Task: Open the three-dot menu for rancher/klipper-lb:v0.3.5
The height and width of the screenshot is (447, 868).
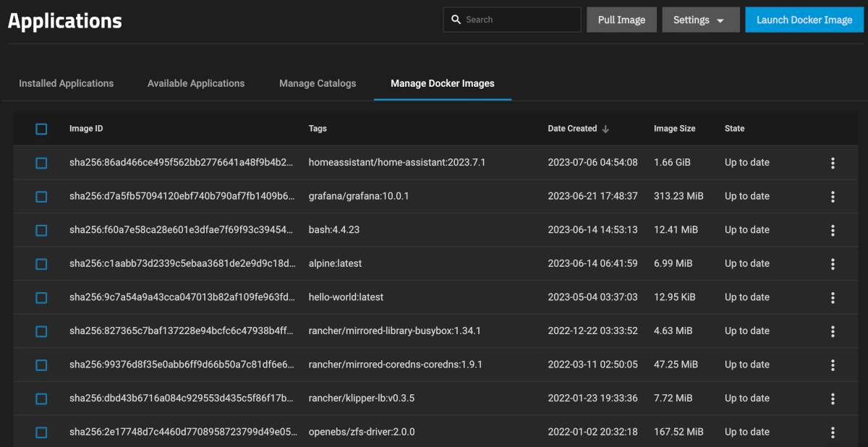Action: coord(833,398)
